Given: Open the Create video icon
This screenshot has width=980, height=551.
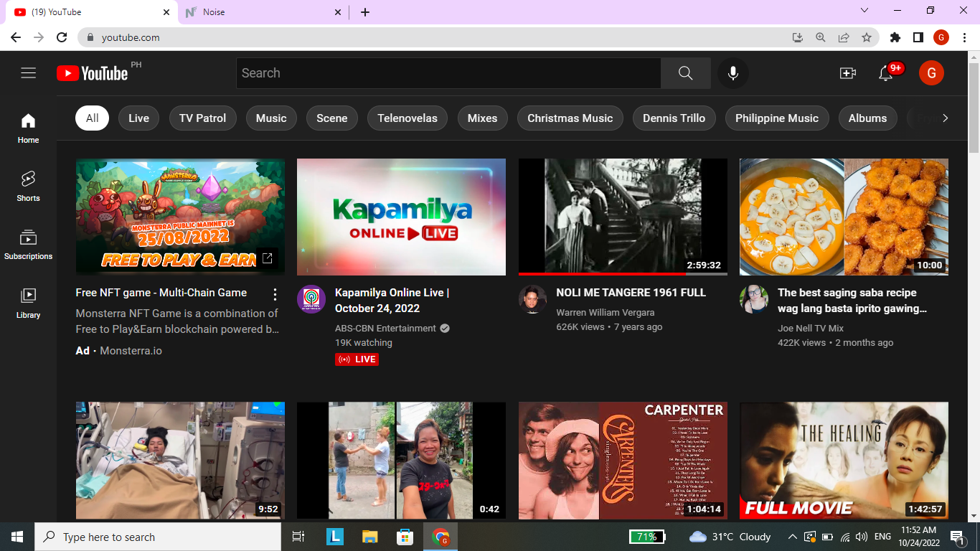Looking at the screenshot, I should click(848, 73).
